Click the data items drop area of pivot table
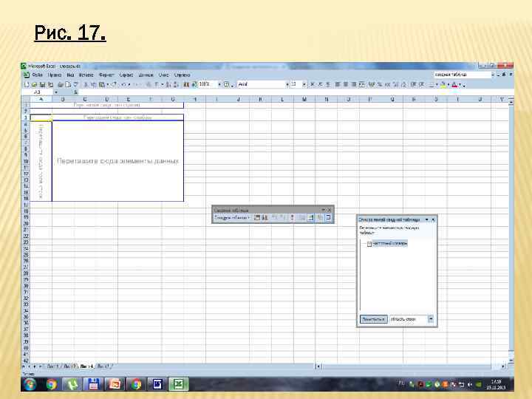This screenshot has height=399, width=532. click(117, 161)
